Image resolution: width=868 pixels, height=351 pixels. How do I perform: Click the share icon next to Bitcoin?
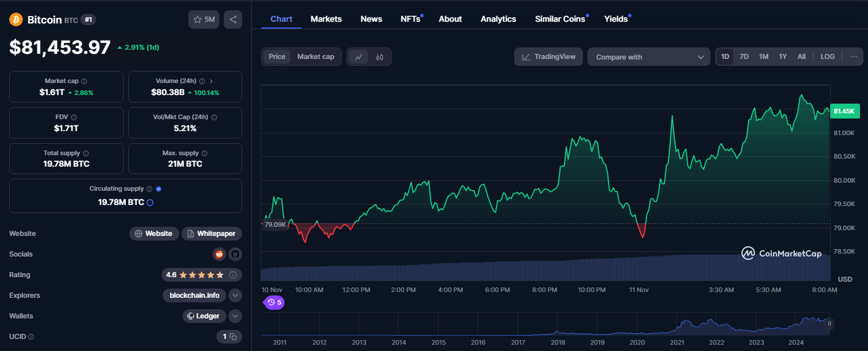pos(233,19)
